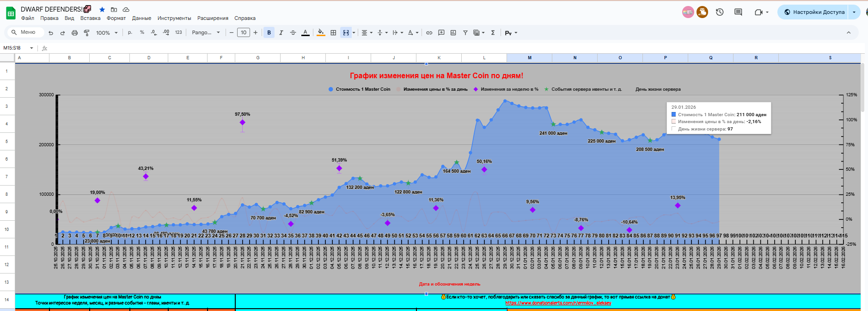
Task: Open the cell borders tool
Action: tap(333, 33)
